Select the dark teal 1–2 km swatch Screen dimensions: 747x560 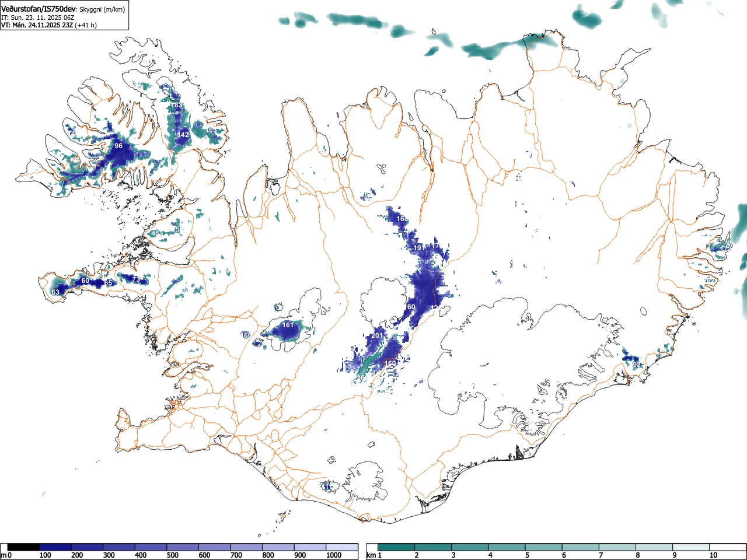(x=397, y=547)
